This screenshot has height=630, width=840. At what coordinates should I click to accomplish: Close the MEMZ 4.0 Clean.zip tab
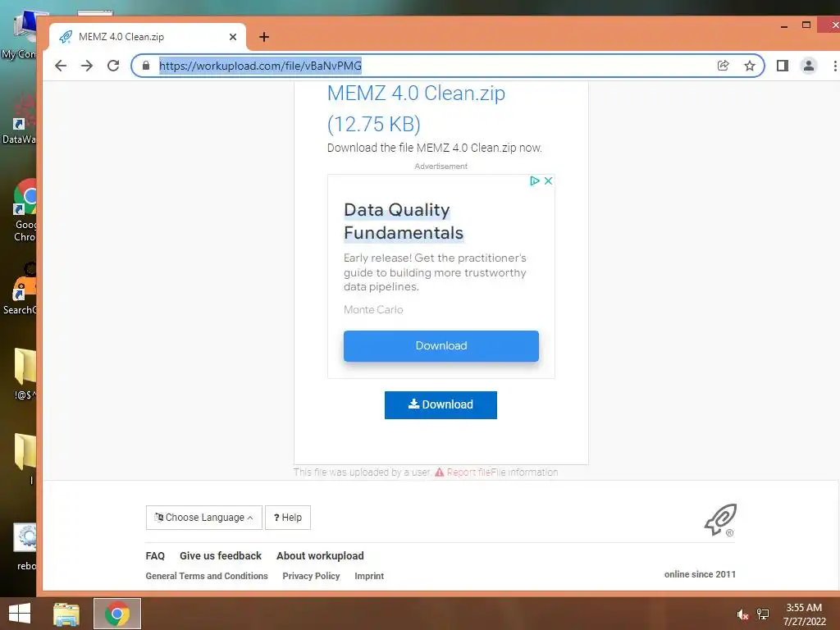(233, 37)
